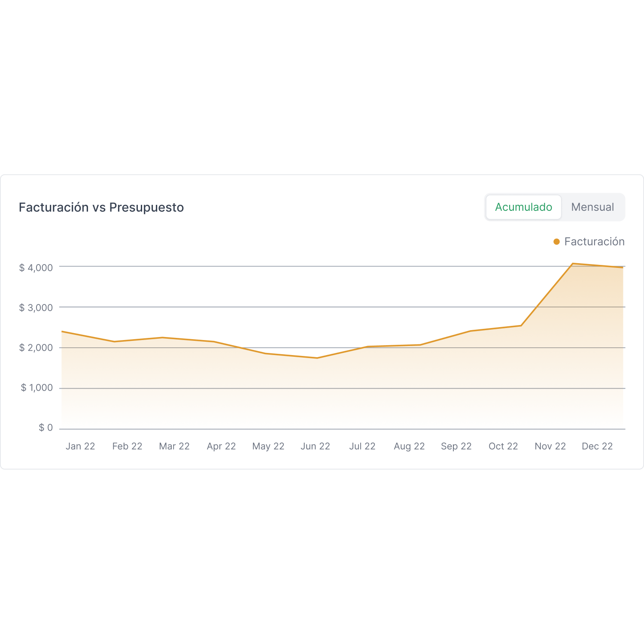Select the Dec 22 month label
This screenshot has height=644, width=644.
click(597, 446)
